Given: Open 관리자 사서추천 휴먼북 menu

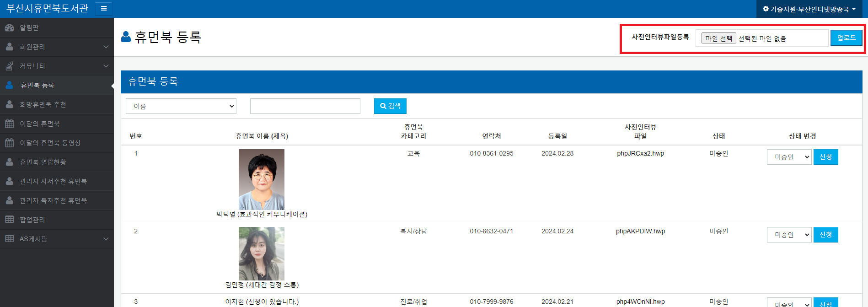Looking at the screenshot, I should click(53, 181).
